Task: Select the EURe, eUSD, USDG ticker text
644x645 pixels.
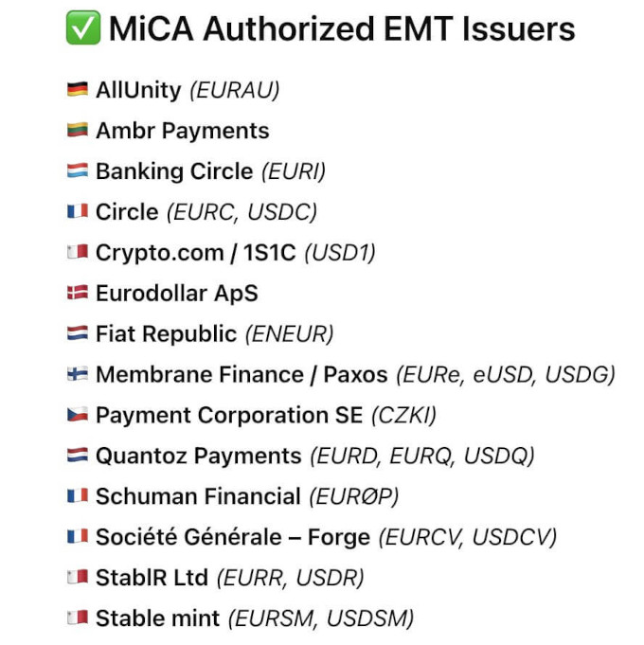Action: [506, 375]
